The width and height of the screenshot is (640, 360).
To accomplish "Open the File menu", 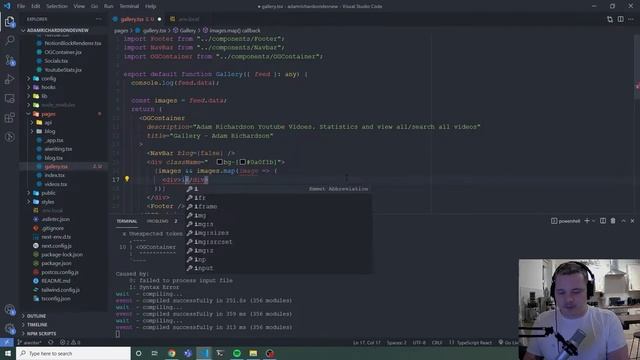I will [21, 6].
